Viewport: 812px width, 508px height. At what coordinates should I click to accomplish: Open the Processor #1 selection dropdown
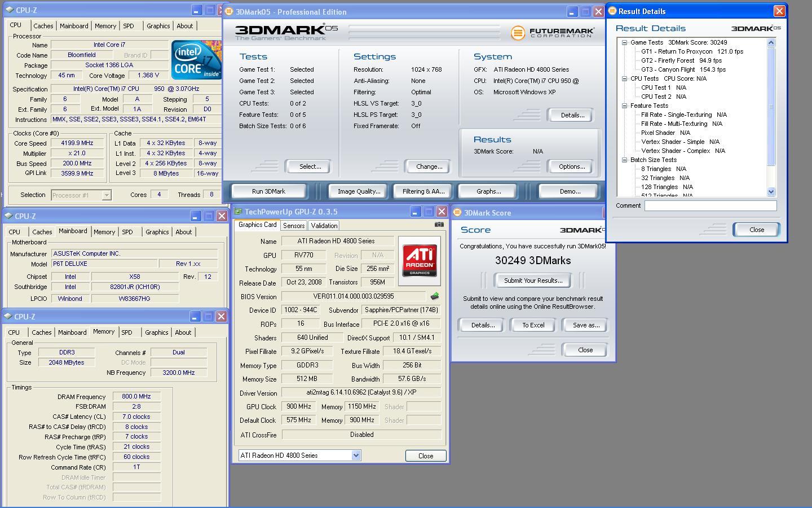107,195
